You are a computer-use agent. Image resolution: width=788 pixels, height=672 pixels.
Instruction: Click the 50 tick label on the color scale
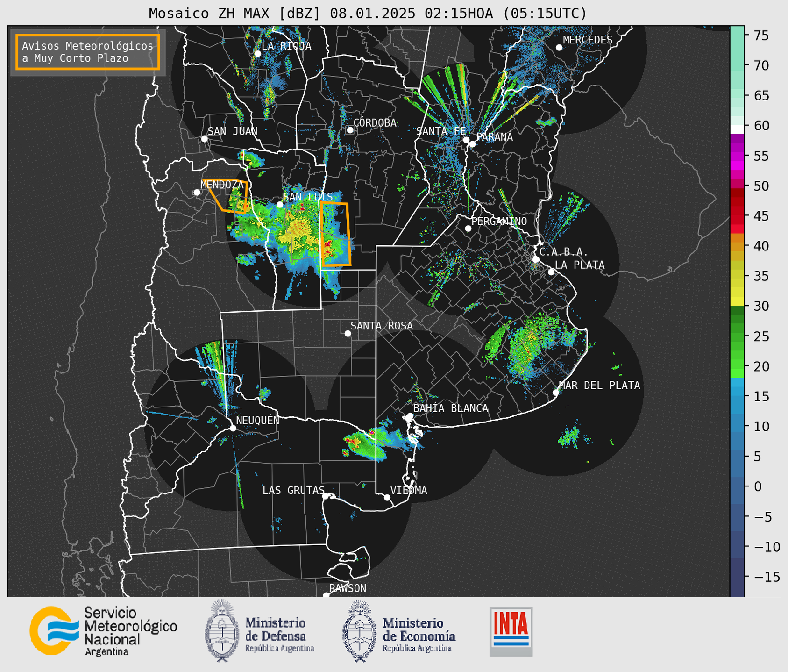[761, 186]
